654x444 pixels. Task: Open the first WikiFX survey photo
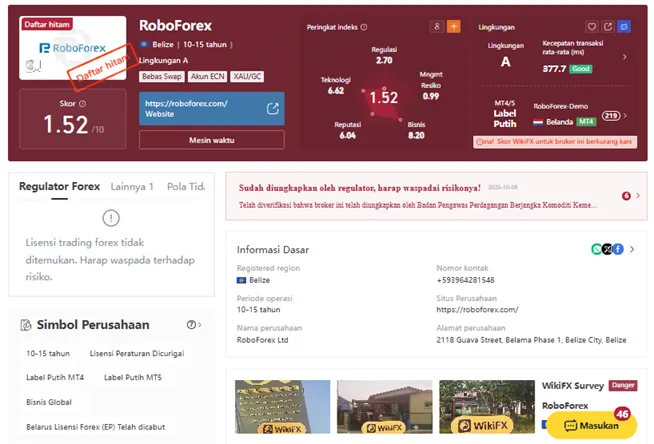point(282,406)
